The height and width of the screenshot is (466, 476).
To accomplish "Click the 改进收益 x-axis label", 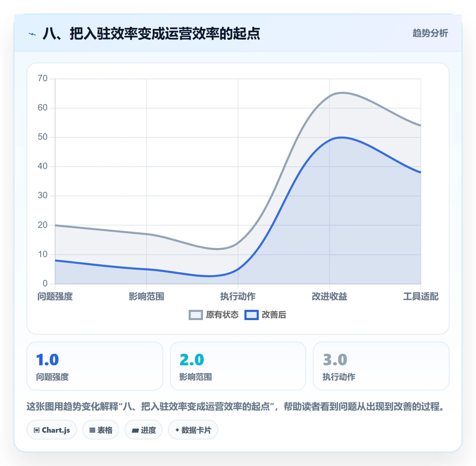I will (x=329, y=297).
